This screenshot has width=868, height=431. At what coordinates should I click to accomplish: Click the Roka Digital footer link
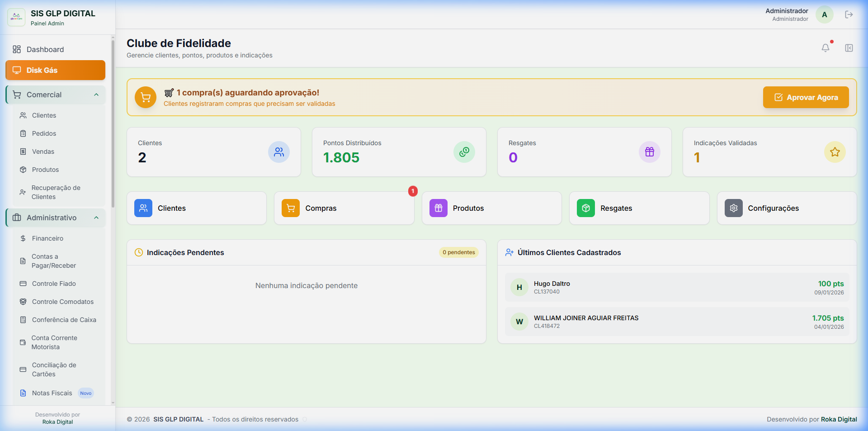839,419
